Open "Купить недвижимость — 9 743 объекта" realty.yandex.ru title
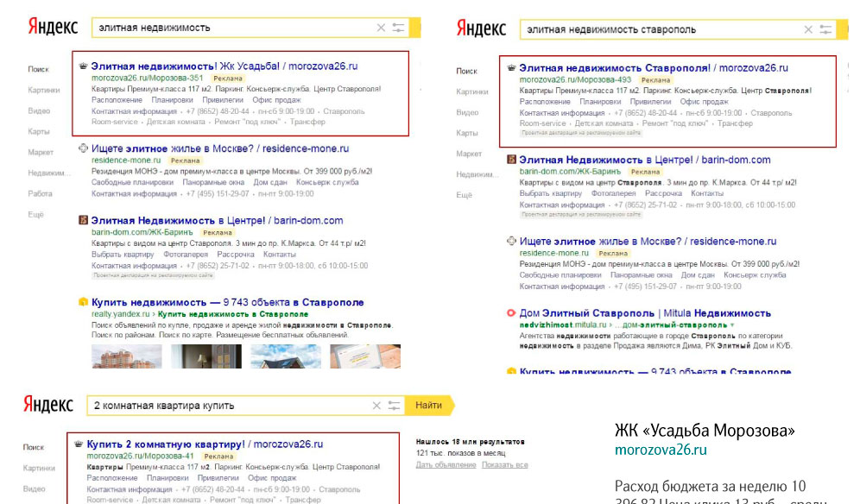The height and width of the screenshot is (504, 860). click(x=228, y=302)
